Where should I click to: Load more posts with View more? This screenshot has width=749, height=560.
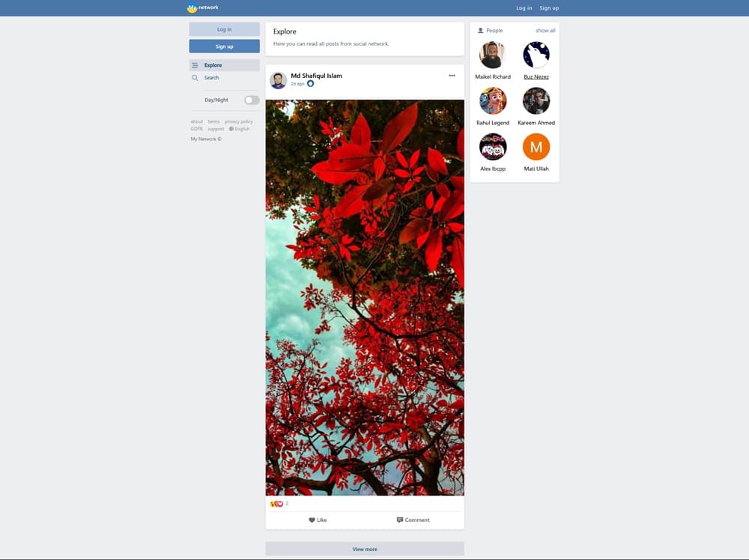click(365, 549)
